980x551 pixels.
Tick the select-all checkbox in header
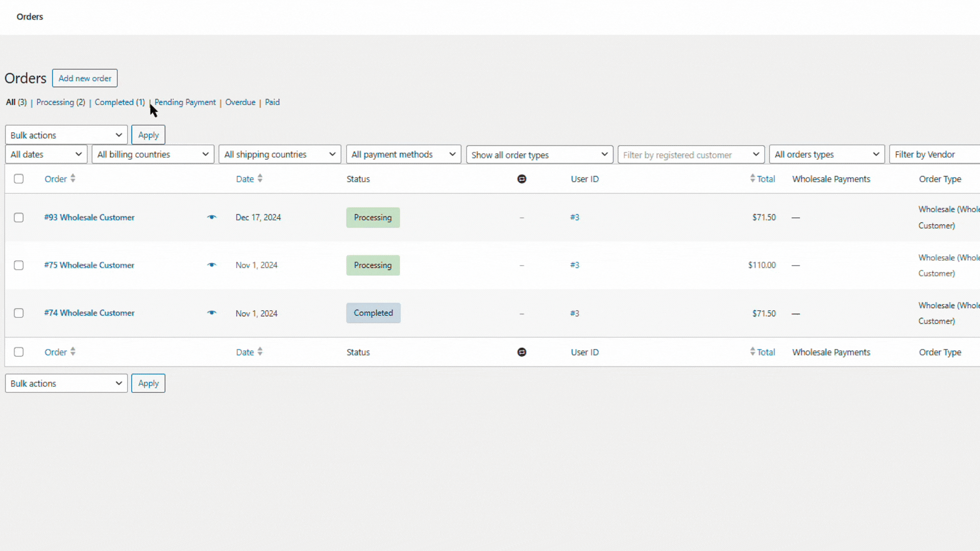coord(19,179)
